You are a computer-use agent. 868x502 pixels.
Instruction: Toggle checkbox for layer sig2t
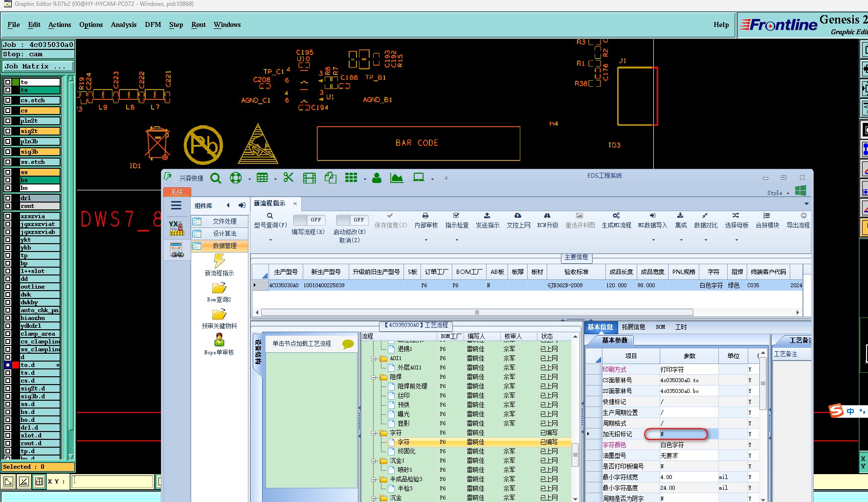(8, 131)
